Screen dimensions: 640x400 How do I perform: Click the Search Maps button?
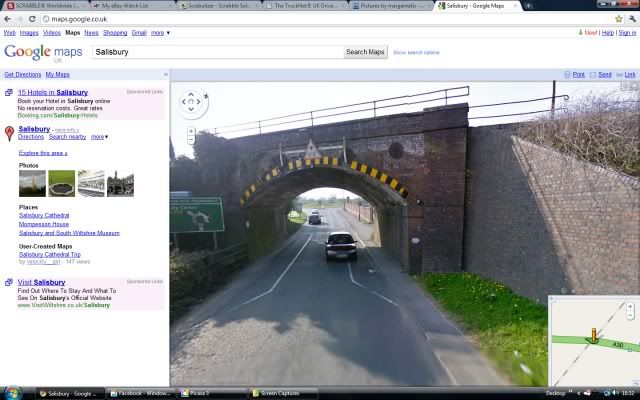(x=365, y=52)
